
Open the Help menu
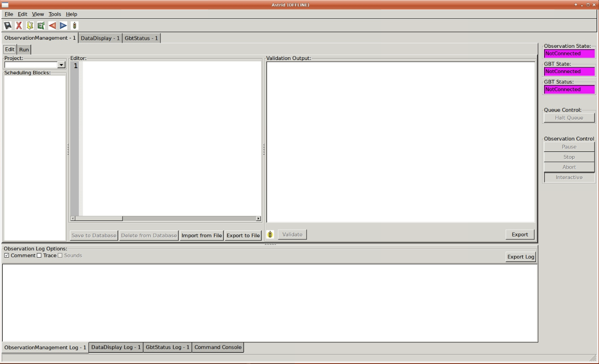point(72,14)
